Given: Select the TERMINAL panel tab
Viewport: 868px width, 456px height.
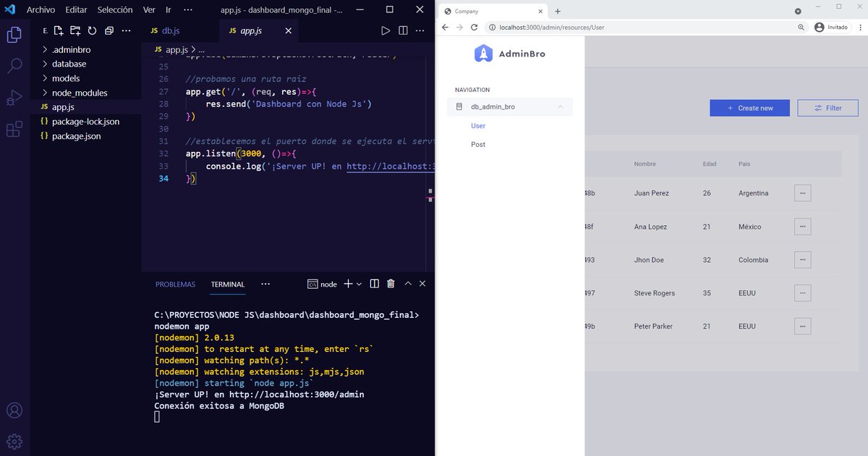Looking at the screenshot, I should click(228, 284).
